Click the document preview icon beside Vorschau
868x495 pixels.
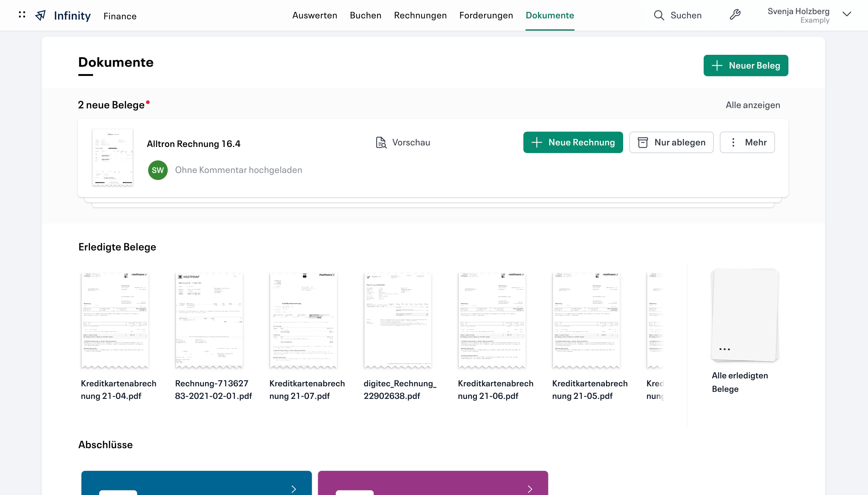[x=381, y=142]
